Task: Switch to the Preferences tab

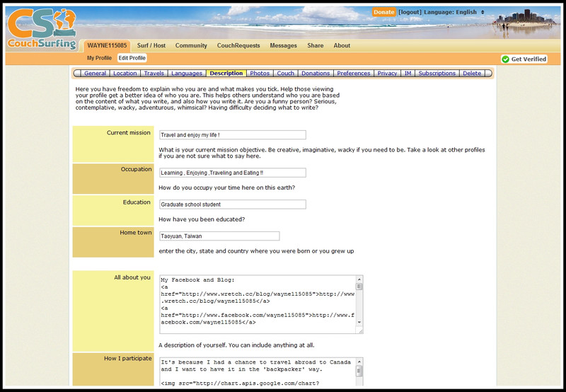Action: point(353,74)
